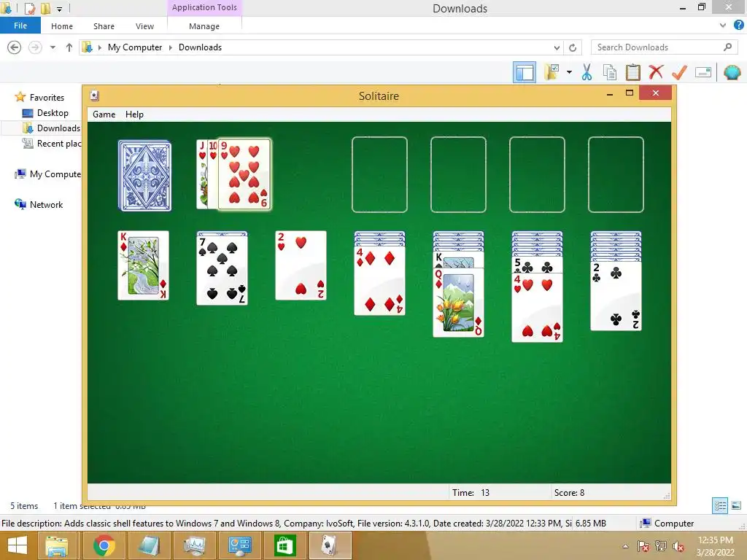This screenshot has width=747, height=560.
Task: Go back with the Back arrow button
Action: tap(15, 47)
